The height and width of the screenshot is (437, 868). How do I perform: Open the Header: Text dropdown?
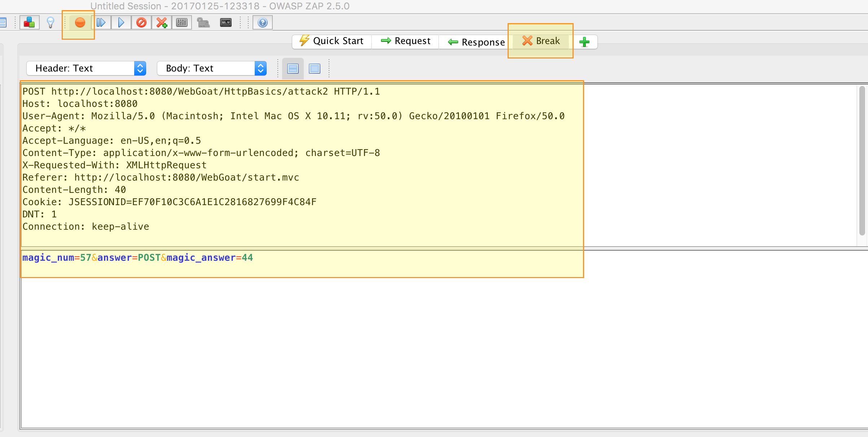click(x=86, y=68)
